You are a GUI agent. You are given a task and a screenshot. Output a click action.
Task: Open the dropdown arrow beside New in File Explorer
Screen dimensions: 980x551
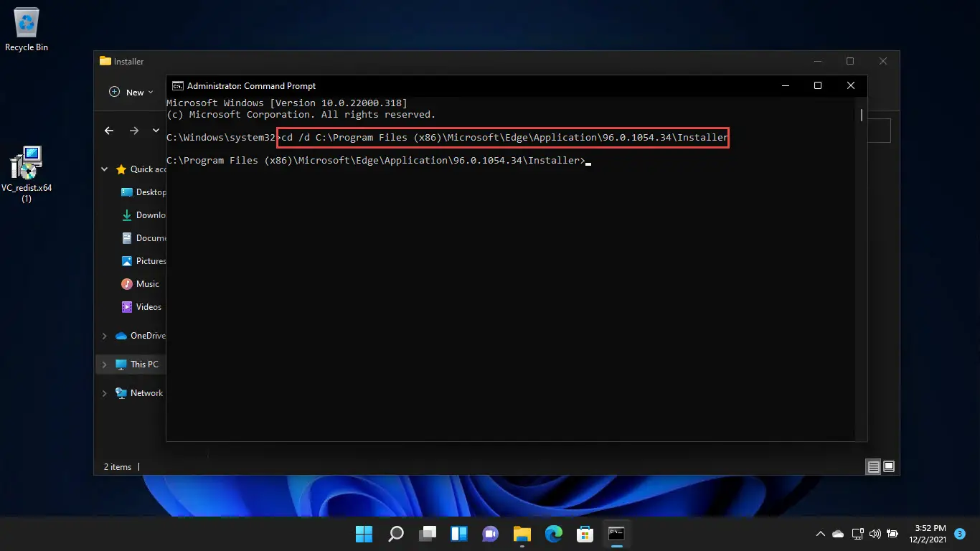coord(151,93)
